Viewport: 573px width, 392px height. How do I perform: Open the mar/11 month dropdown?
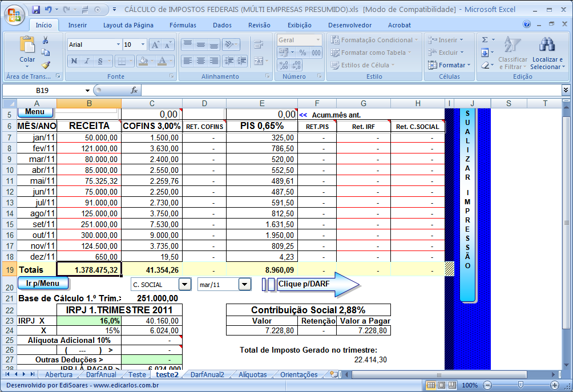(x=245, y=284)
